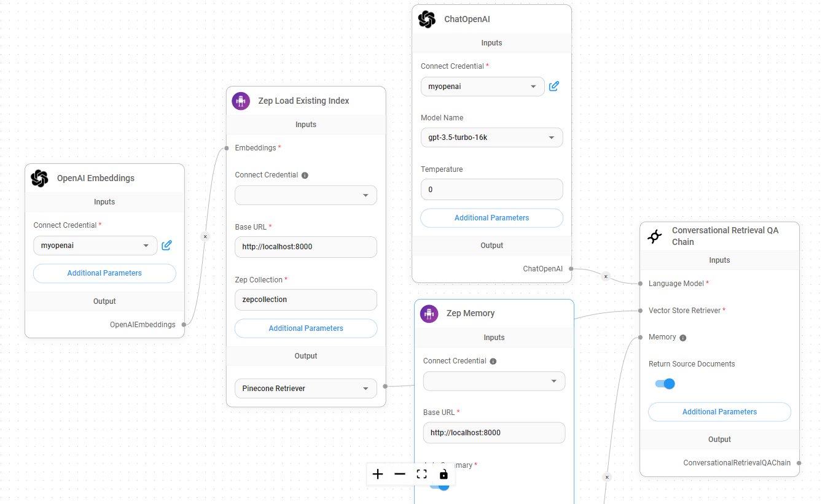
Task: Open Additional Parameters in OpenAI Embeddings
Action: pos(104,273)
